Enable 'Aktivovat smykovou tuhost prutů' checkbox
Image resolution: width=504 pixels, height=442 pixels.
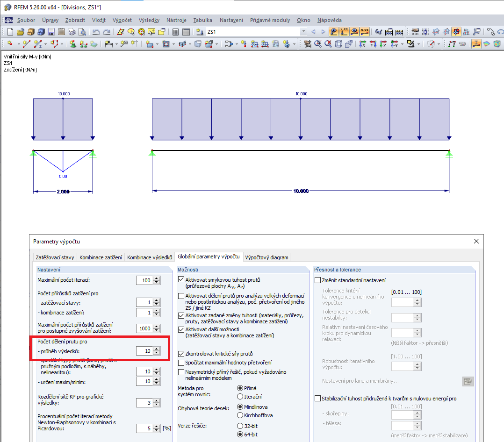pos(181,279)
